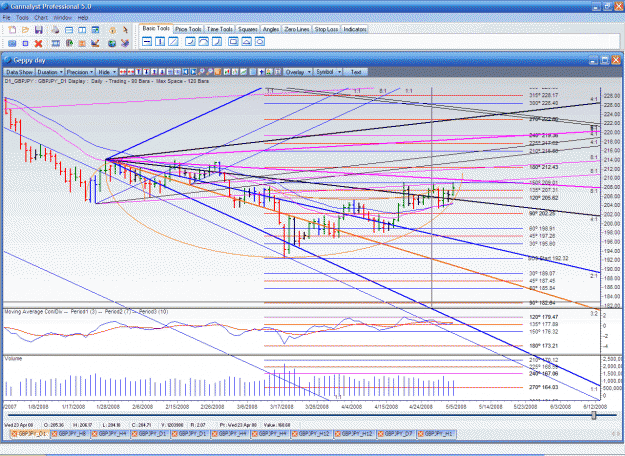
Task: Click the Print icon in main toolbar
Action: (55, 30)
